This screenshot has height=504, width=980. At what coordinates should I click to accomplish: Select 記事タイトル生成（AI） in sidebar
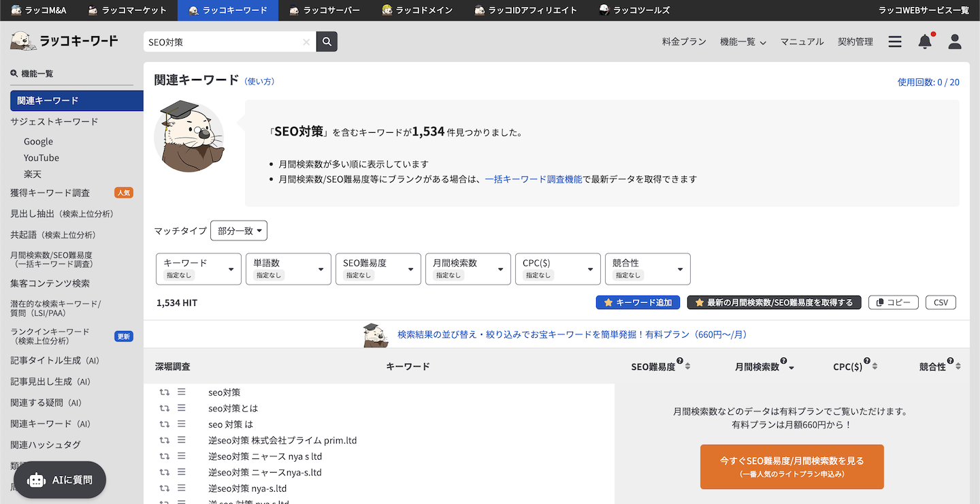[x=55, y=360]
